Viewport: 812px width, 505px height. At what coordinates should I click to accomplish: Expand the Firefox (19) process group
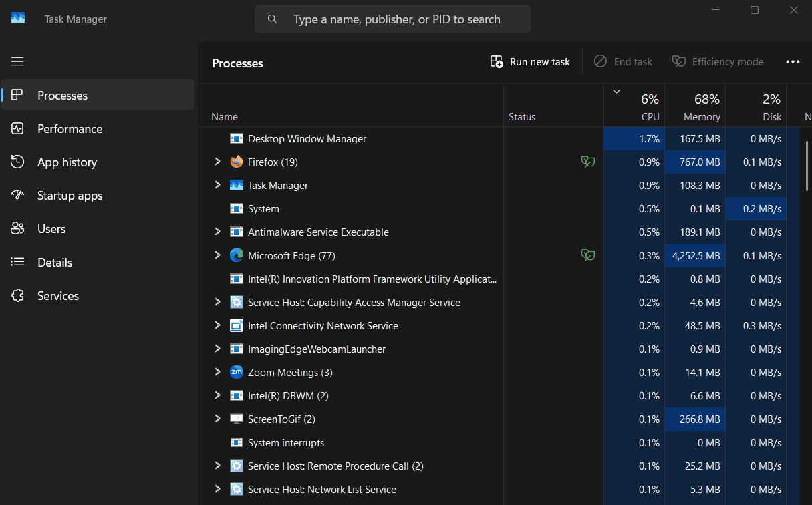click(x=217, y=162)
